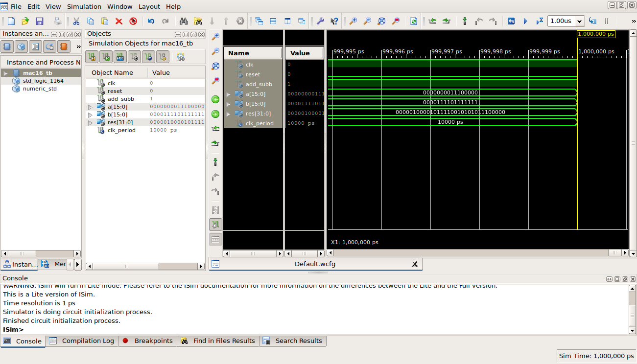Click Zoom In in the waveform side toolbar
637x364 pixels.
point(215,37)
